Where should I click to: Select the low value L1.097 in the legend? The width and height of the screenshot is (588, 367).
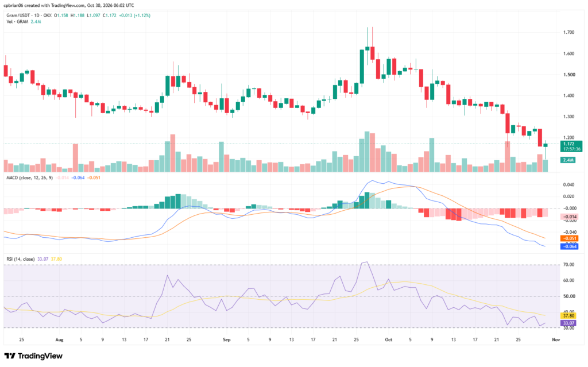tap(94, 16)
